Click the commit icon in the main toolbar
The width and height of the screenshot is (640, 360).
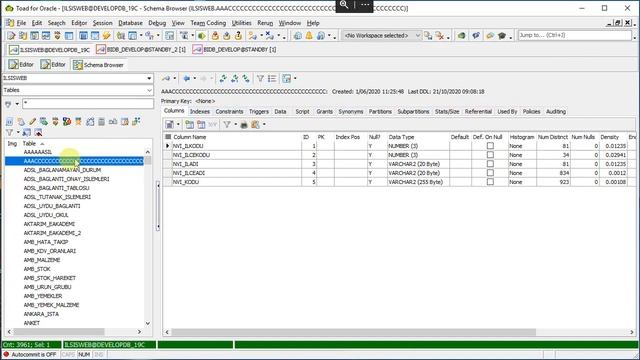215,36
